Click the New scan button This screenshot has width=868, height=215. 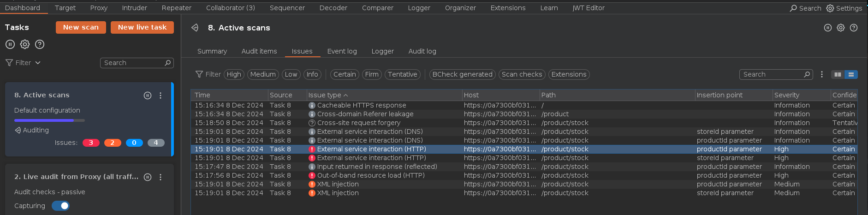[x=81, y=27]
